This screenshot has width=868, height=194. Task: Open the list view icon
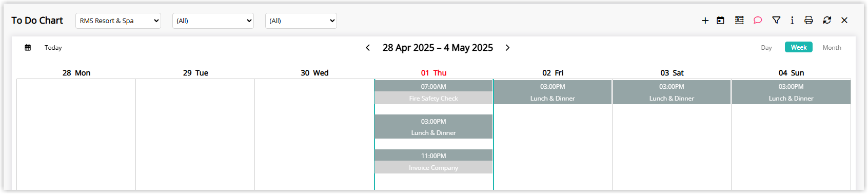[x=739, y=20]
